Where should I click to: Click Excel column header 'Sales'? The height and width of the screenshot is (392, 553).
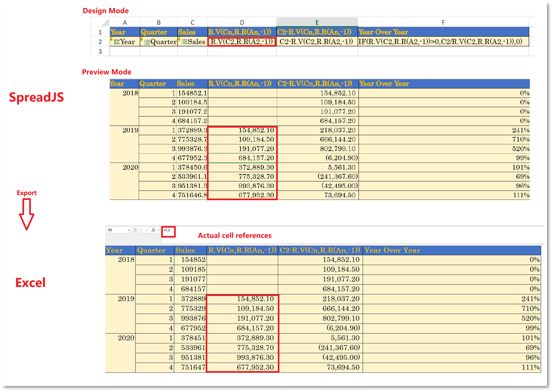click(190, 250)
